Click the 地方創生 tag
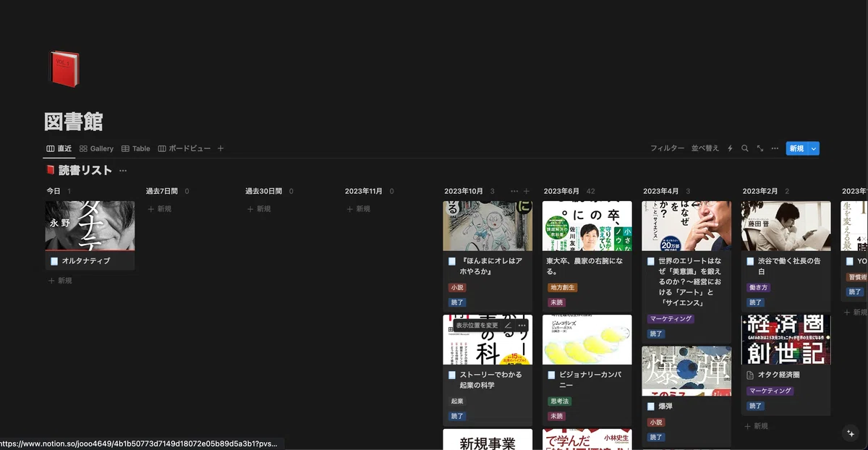 [563, 287]
